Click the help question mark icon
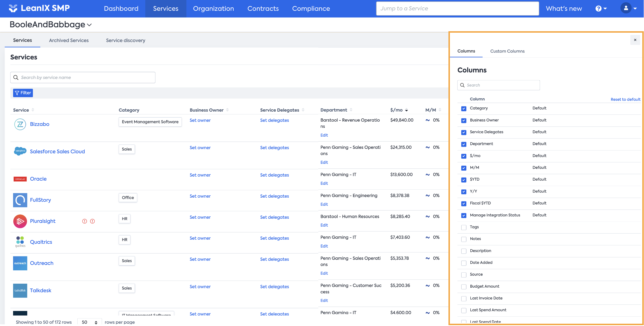The height and width of the screenshot is (326, 644). [599, 9]
